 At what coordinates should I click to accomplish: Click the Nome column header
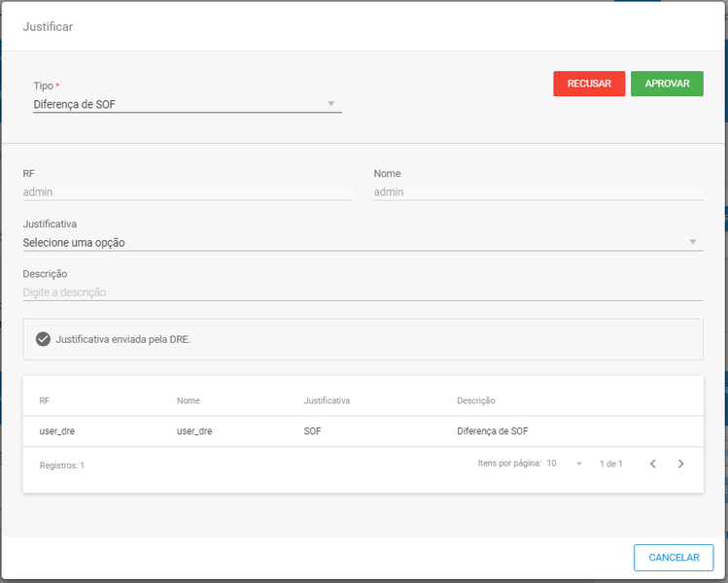click(188, 400)
